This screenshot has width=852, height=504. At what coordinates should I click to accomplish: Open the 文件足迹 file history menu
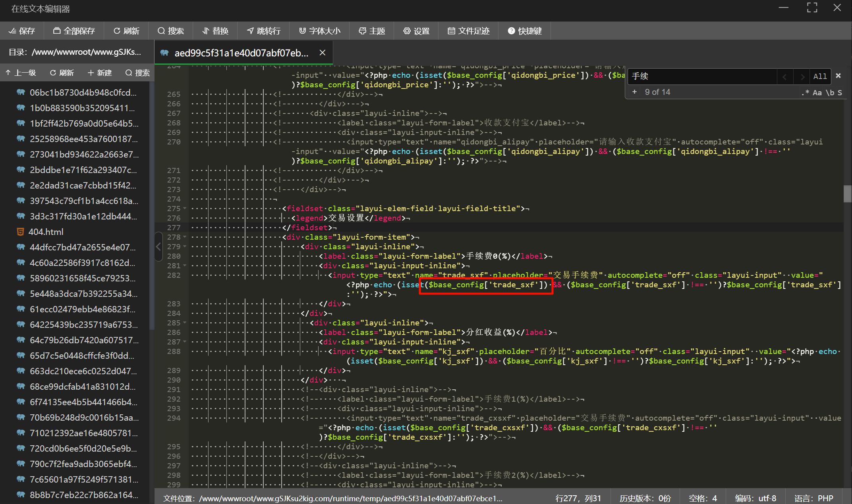[x=468, y=31]
